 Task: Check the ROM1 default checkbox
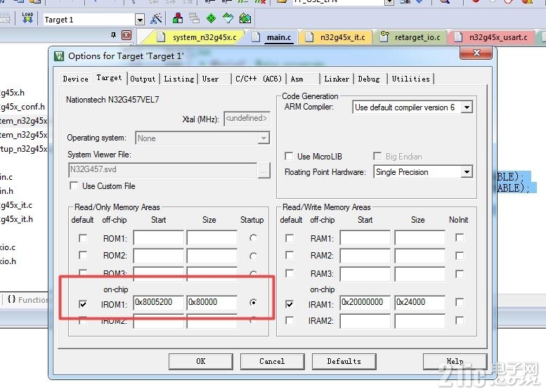[83, 238]
